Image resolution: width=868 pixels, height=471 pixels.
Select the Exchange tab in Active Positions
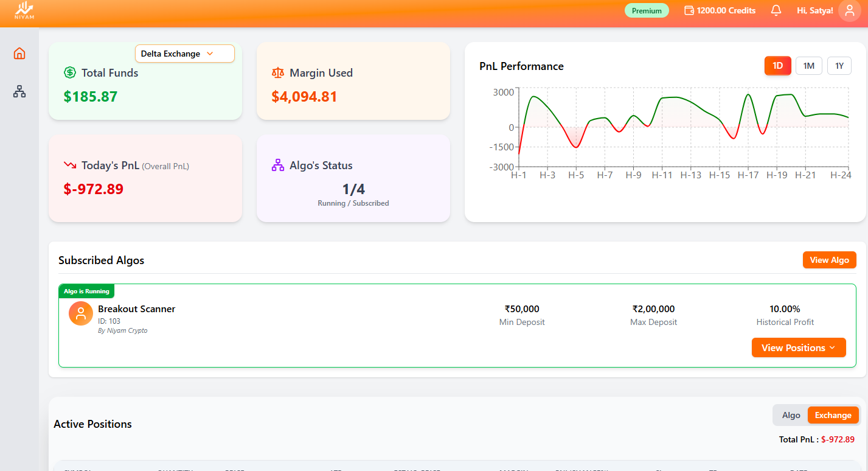(x=833, y=415)
